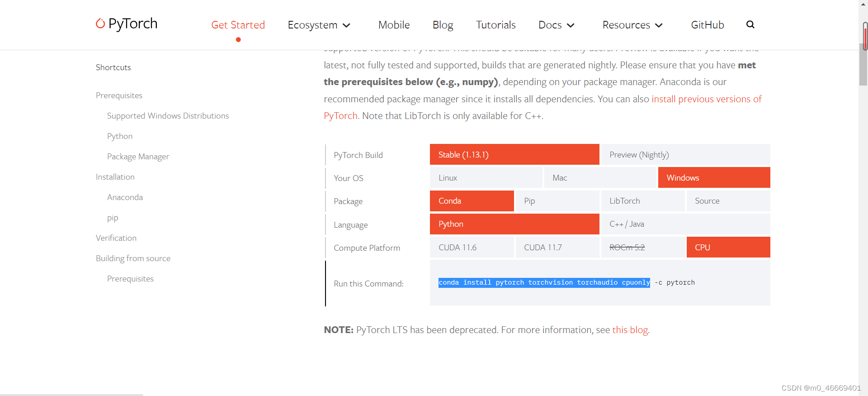Pick Python as the language
Image resolution: width=868 pixels, height=396 pixels.
click(x=514, y=224)
